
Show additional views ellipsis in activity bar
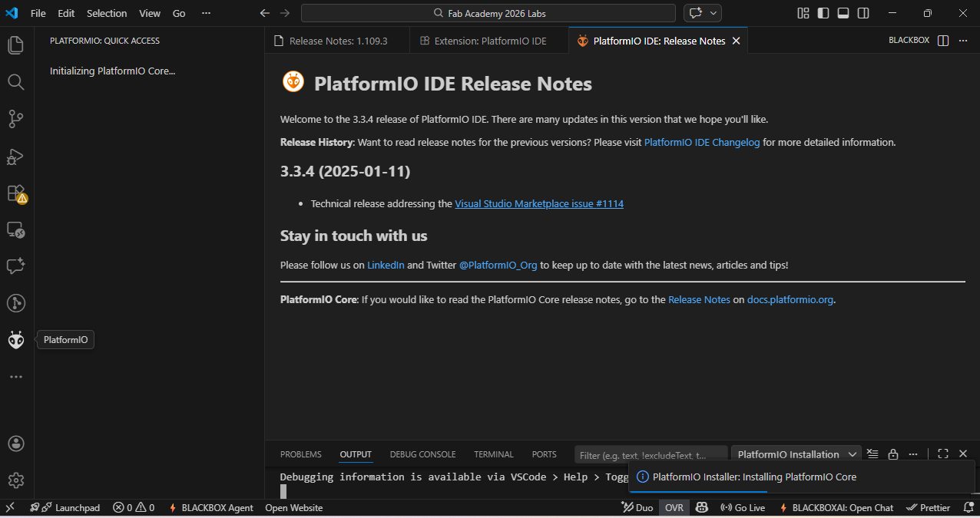(x=16, y=377)
